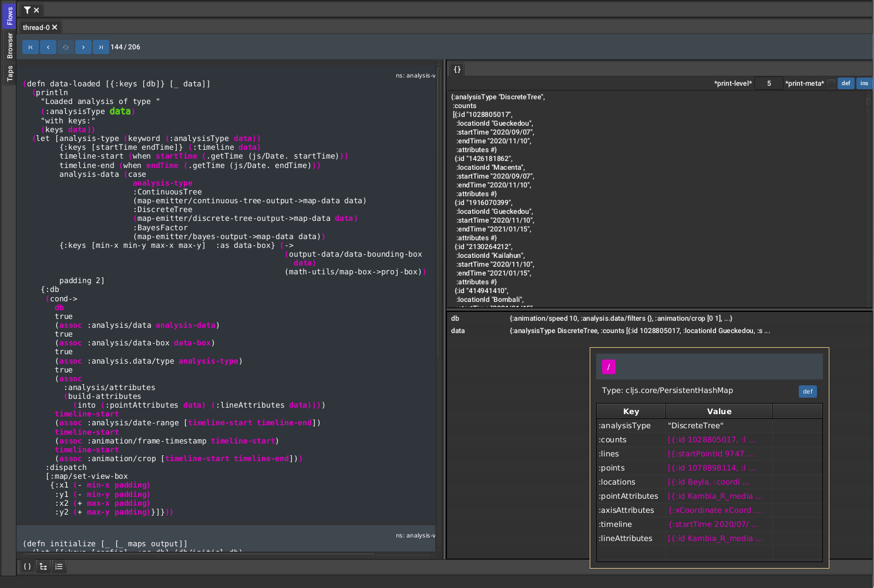
Task: Focus the *print-level* input field
Action: point(768,83)
